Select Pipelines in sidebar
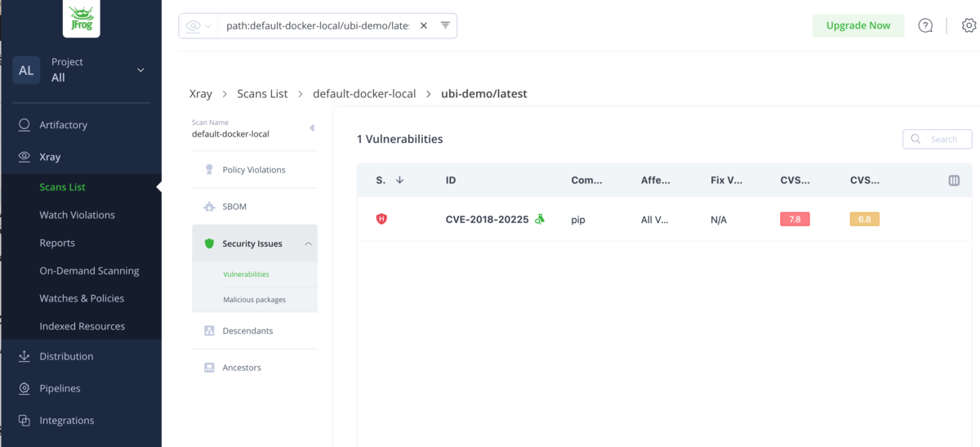 coord(60,388)
